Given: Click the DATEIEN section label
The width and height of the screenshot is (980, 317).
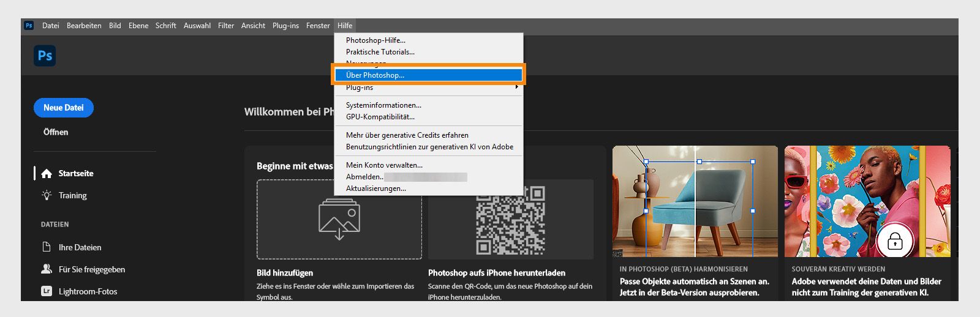Looking at the screenshot, I should click(55, 225).
